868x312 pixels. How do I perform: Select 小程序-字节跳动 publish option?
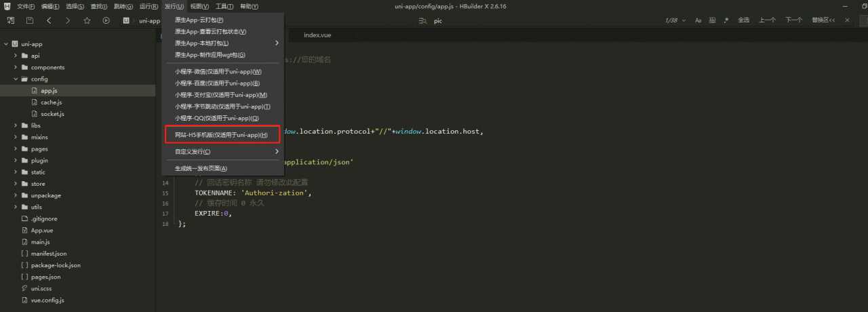click(222, 106)
